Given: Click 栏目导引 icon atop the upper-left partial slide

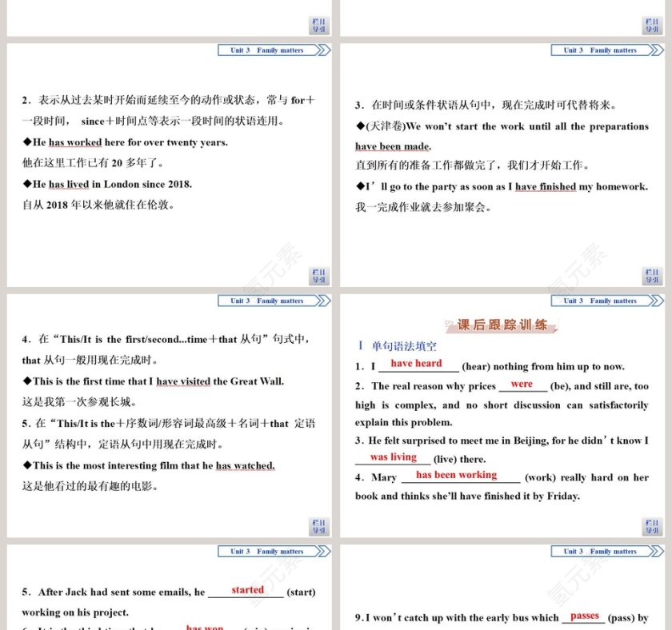Looking at the screenshot, I should click(318, 26).
